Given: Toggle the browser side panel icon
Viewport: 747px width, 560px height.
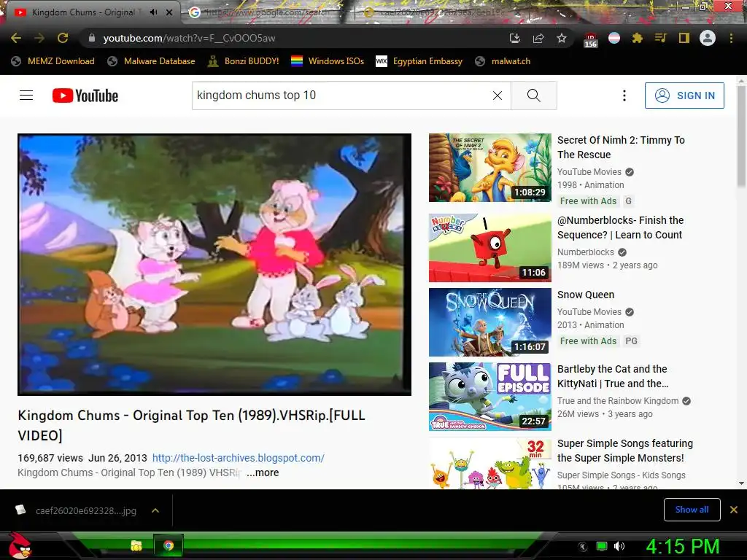Looking at the screenshot, I should [x=684, y=38].
